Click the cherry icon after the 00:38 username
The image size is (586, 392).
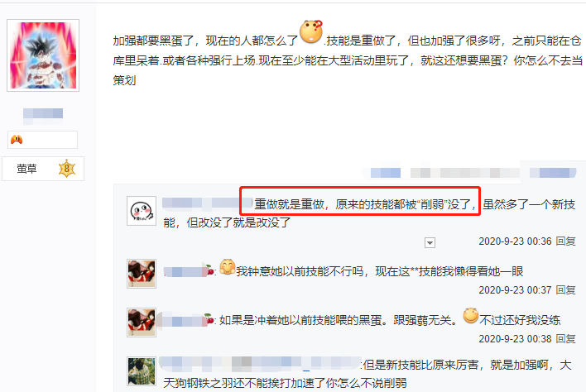[209, 319]
